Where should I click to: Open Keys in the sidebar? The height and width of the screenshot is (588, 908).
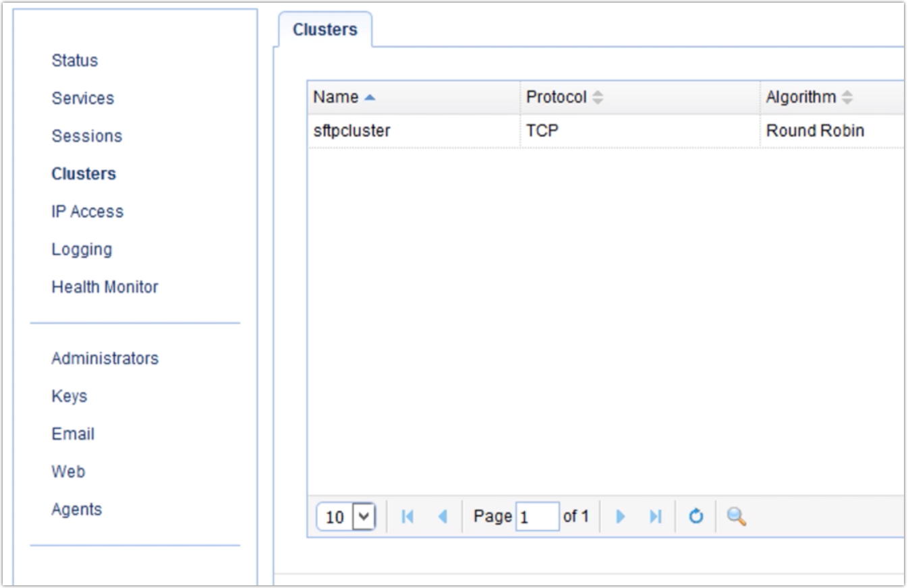(x=69, y=396)
